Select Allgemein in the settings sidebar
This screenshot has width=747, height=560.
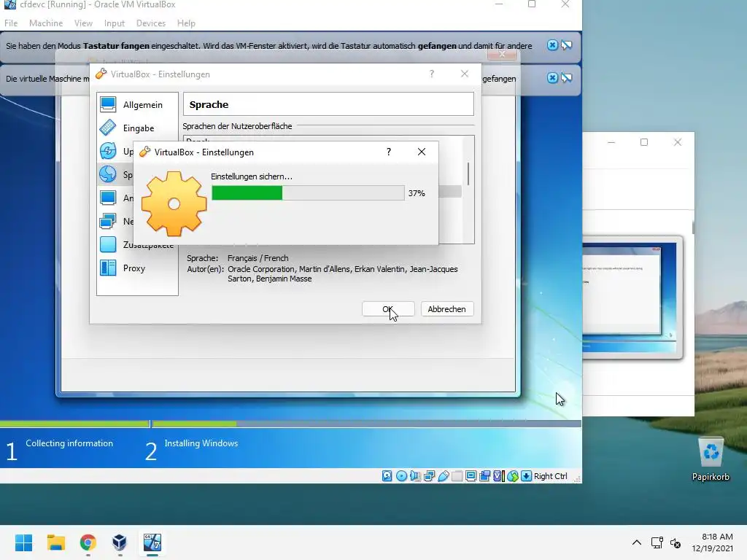[137, 105]
